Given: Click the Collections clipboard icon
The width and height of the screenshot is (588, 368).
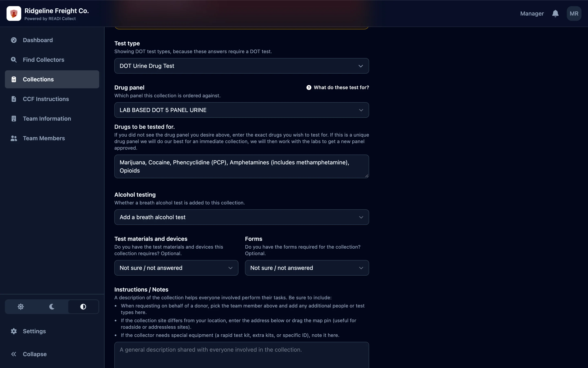Looking at the screenshot, I should click(x=14, y=79).
